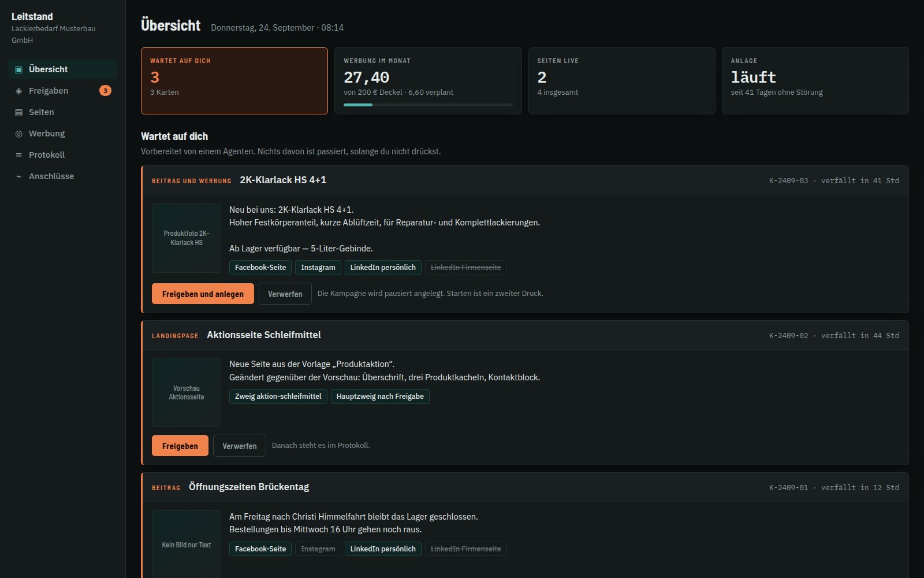Enable LinkedIn Firmenseite on 2K-Klarlack card
924x578 pixels.
coord(466,268)
